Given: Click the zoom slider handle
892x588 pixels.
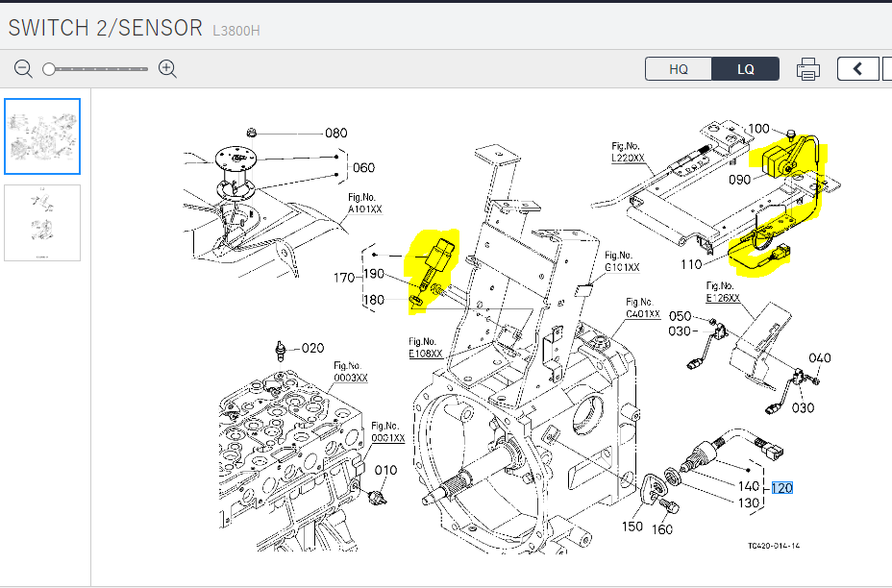Looking at the screenshot, I should pos(48,69).
